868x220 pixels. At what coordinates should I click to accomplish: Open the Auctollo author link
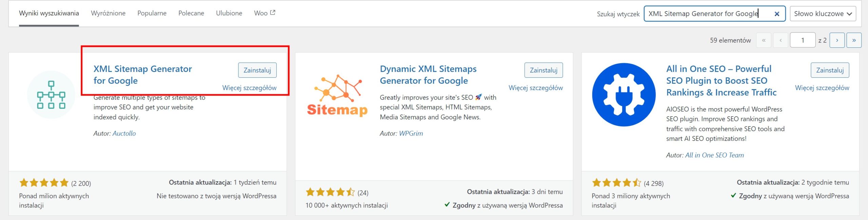coord(124,134)
